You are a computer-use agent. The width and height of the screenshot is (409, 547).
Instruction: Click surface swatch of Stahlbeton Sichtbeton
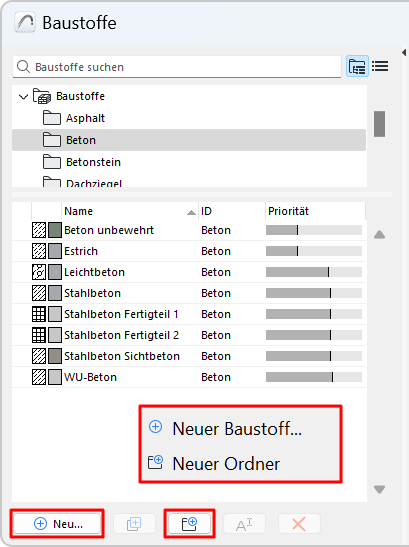(55, 356)
